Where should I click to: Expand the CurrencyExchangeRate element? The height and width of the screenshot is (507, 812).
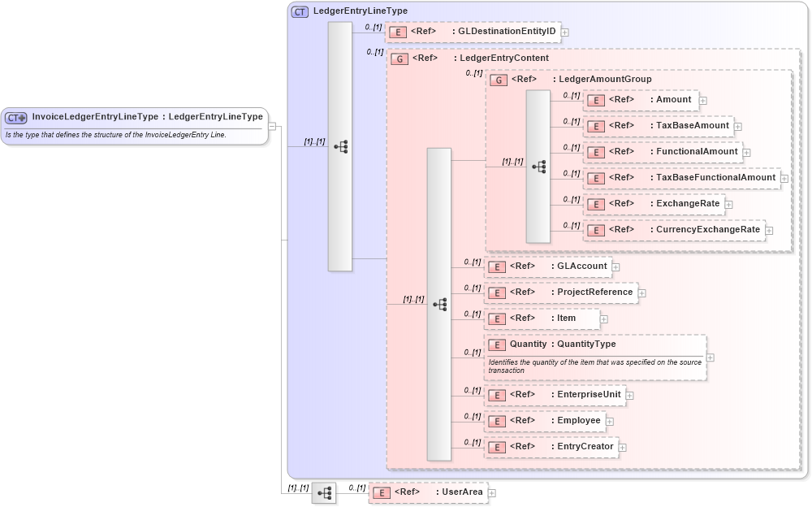(768, 230)
